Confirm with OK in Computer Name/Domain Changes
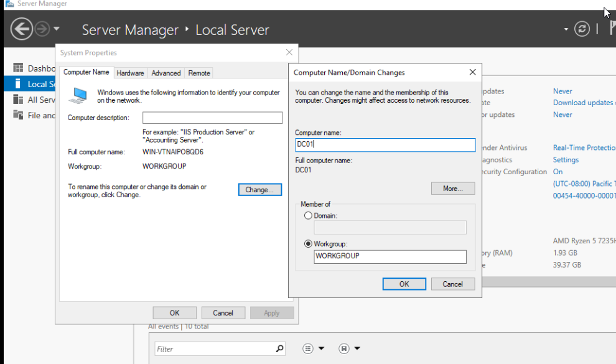Screen dimensions: 616x364 (x=404, y=284)
